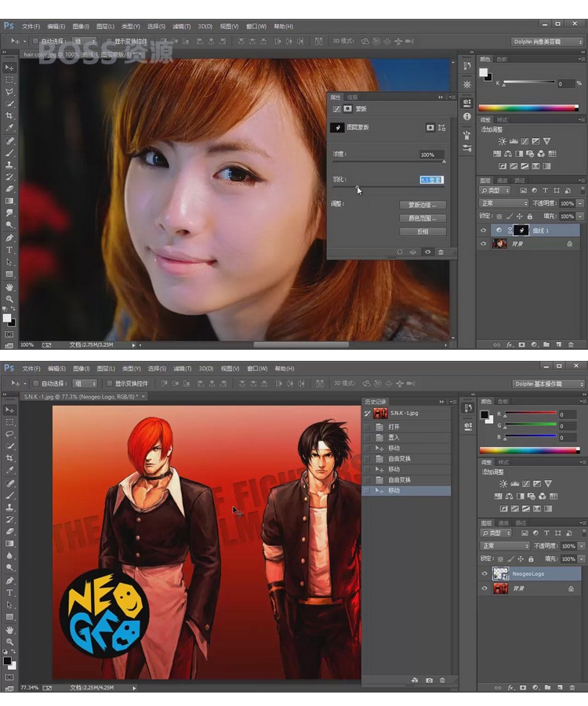Toggle mask visibility eye in Properties panel
The width and height of the screenshot is (588, 706).
pos(428,252)
